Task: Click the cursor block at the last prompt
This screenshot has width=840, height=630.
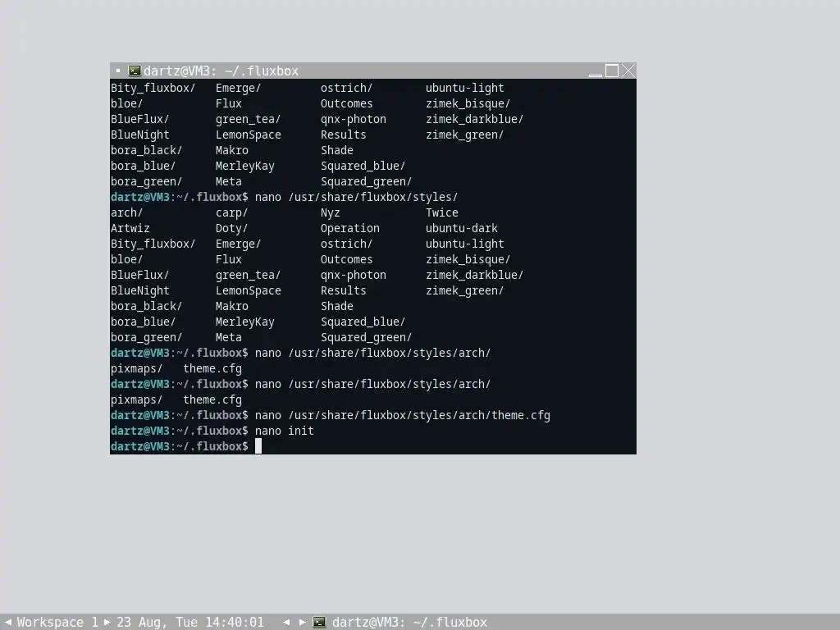Action: (x=258, y=446)
